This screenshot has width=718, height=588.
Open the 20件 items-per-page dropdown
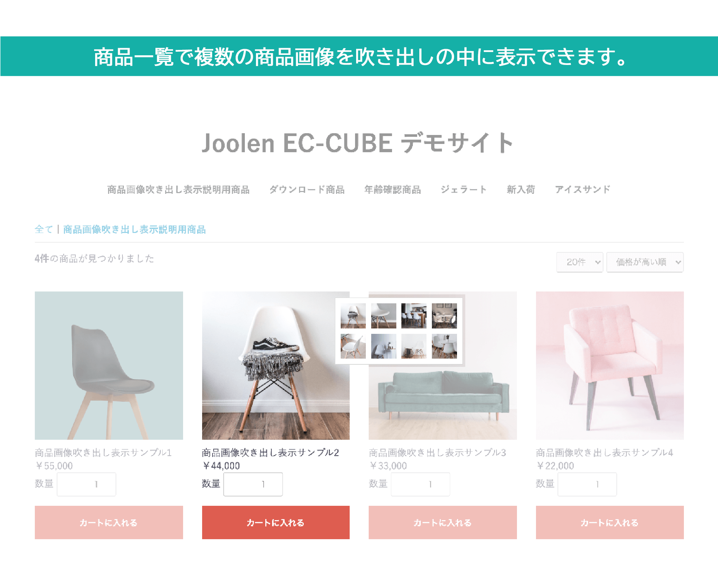[579, 262]
